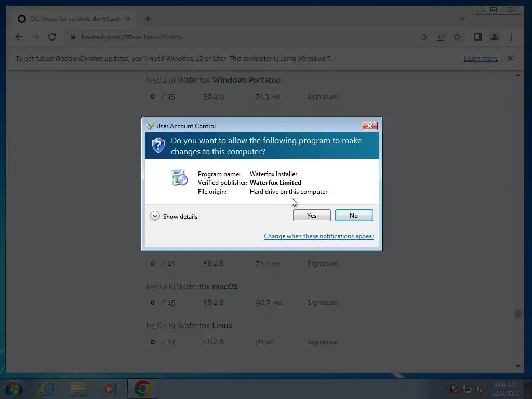The image size is (532, 399).
Task: Open Chrome three-dot menu
Action: (x=511, y=37)
